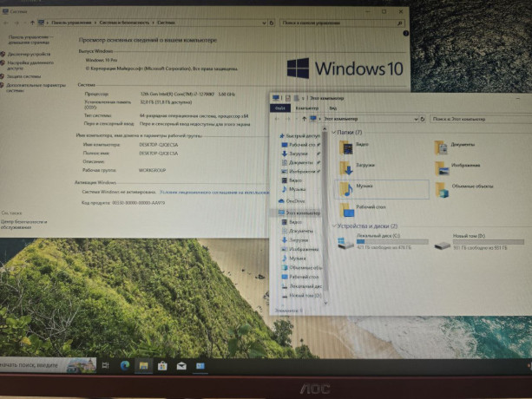Select 3D Objects folder in main pane
Image resolution: width=532 pixels, height=399 pixels.
[x=464, y=189]
